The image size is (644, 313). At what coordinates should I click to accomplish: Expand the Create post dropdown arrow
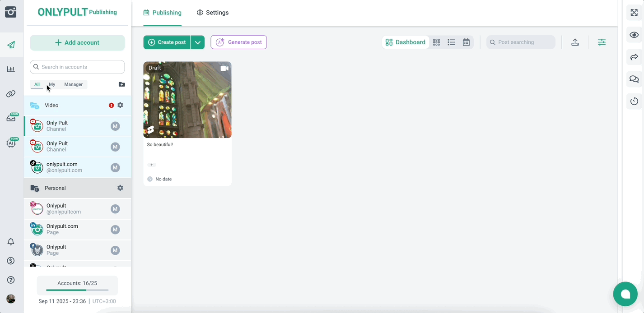(197, 42)
